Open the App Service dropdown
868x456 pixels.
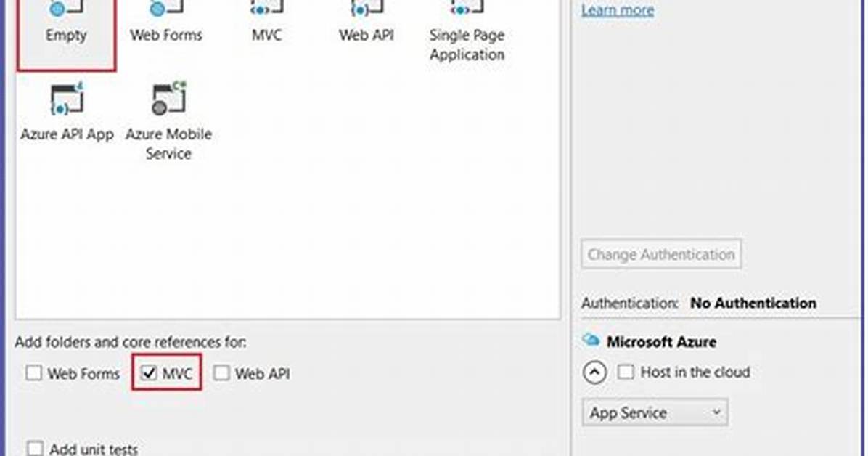655,412
